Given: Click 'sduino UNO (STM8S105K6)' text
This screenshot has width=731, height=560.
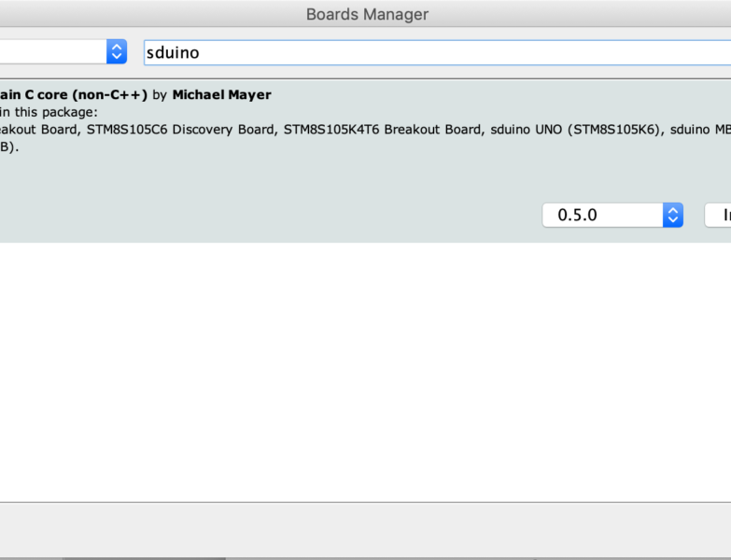Looking at the screenshot, I should tap(577, 129).
